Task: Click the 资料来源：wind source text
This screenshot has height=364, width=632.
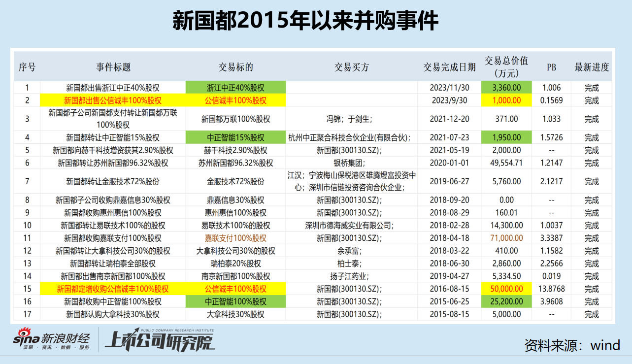Action: point(572,345)
